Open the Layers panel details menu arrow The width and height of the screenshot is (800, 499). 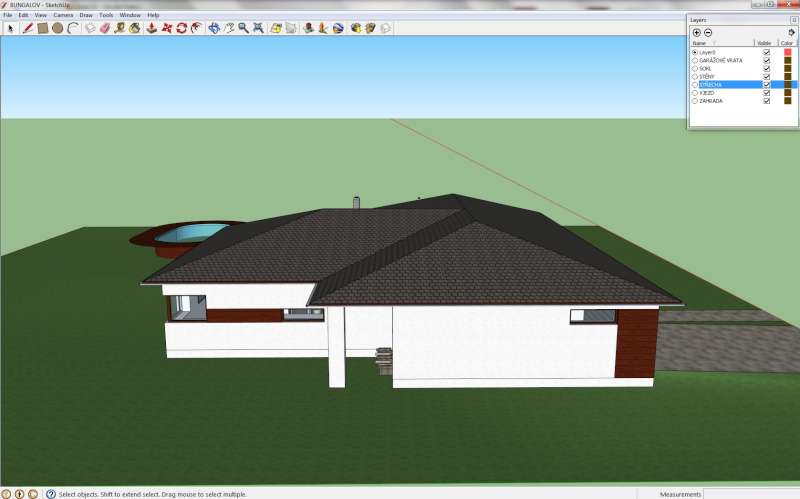pos(791,32)
